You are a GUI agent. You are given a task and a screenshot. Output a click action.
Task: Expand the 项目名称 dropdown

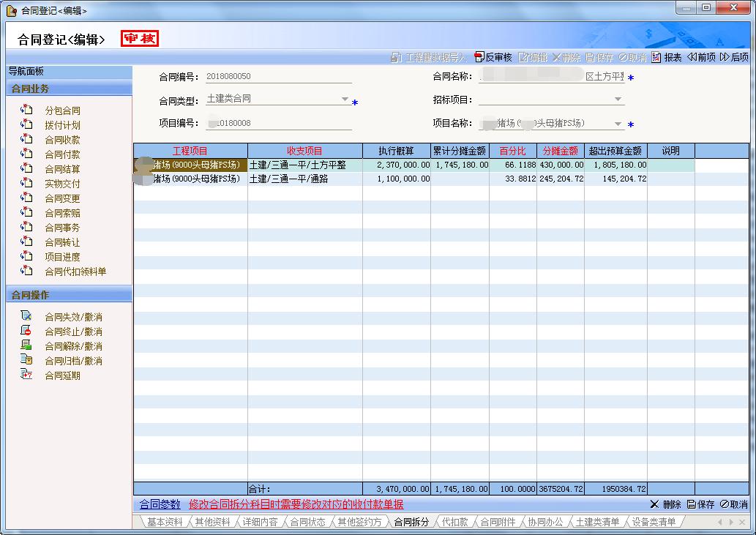(618, 124)
